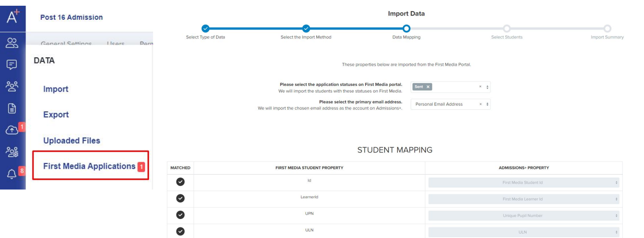The width and height of the screenshot is (644, 238).
Task: Clear all selected application statuses
Action: coord(480,87)
